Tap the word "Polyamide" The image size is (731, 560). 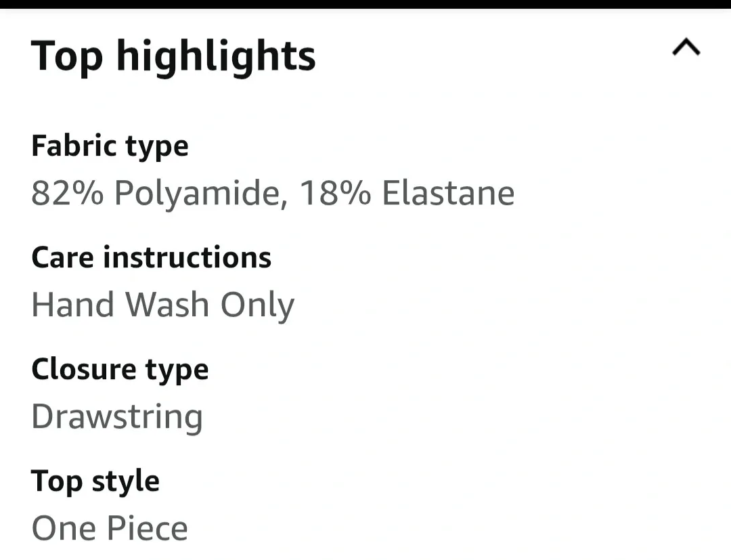[196, 193]
